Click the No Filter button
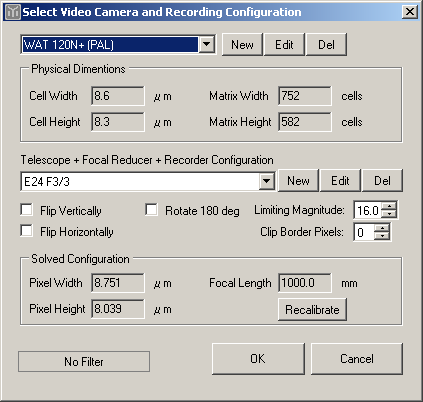423x402 pixels. point(84,362)
